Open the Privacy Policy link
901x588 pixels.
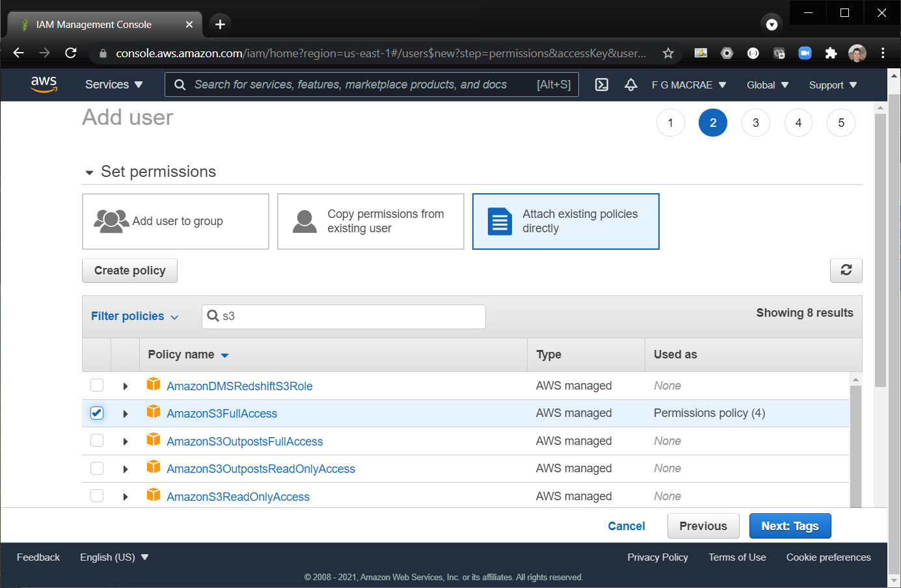coord(658,557)
